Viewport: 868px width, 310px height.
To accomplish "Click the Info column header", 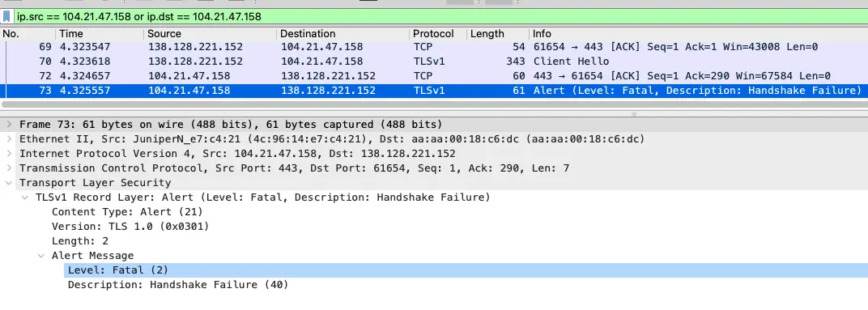I will pos(699,34).
